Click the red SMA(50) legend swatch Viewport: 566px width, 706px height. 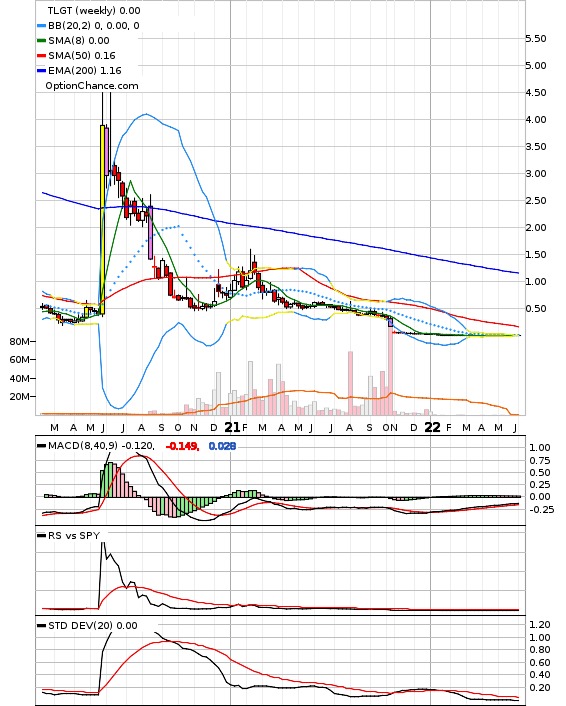tap(41, 56)
